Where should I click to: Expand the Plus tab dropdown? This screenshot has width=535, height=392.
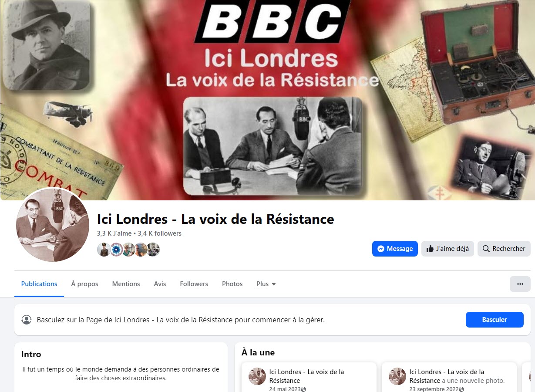tap(266, 284)
